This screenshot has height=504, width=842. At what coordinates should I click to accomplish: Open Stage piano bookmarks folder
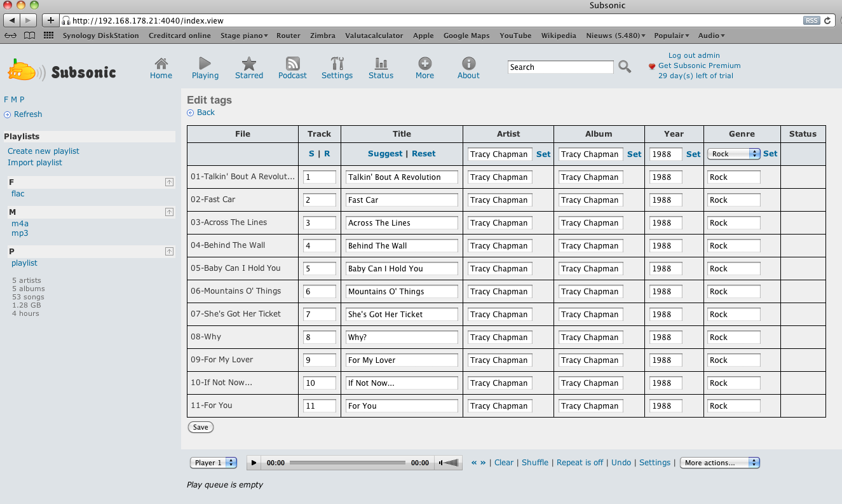click(244, 36)
